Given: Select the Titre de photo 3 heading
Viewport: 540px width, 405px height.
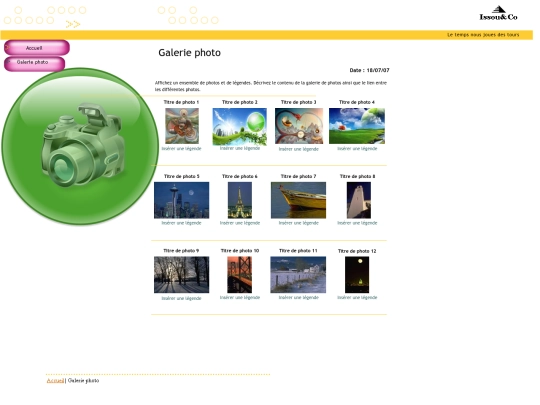Looking at the screenshot, I should pyautogui.click(x=299, y=102).
